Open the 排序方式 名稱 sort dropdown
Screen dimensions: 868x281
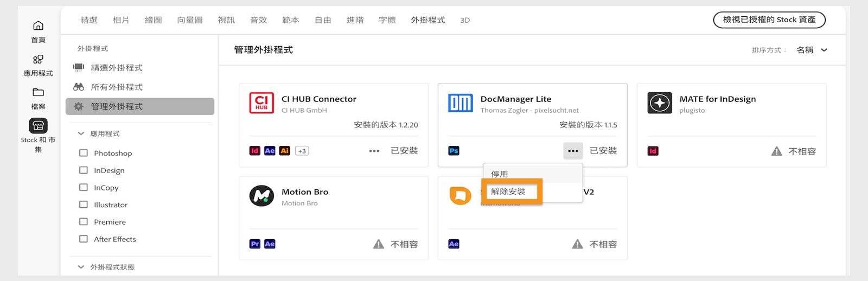[x=812, y=50]
